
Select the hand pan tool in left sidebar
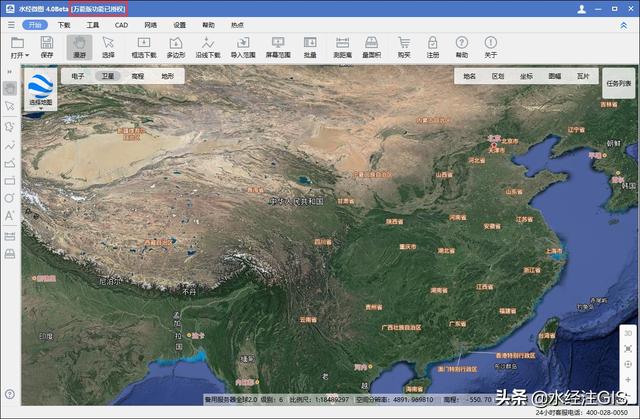click(10, 88)
